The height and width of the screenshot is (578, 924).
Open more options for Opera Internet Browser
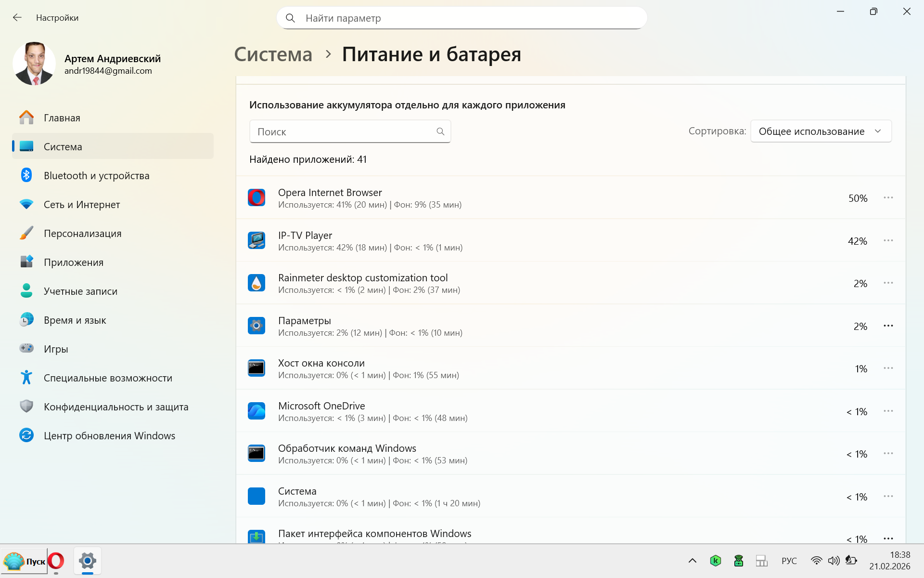pyautogui.click(x=888, y=198)
